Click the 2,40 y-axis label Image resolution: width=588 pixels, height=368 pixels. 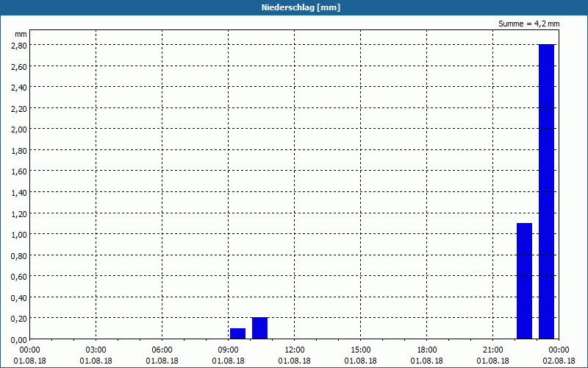click(21, 87)
